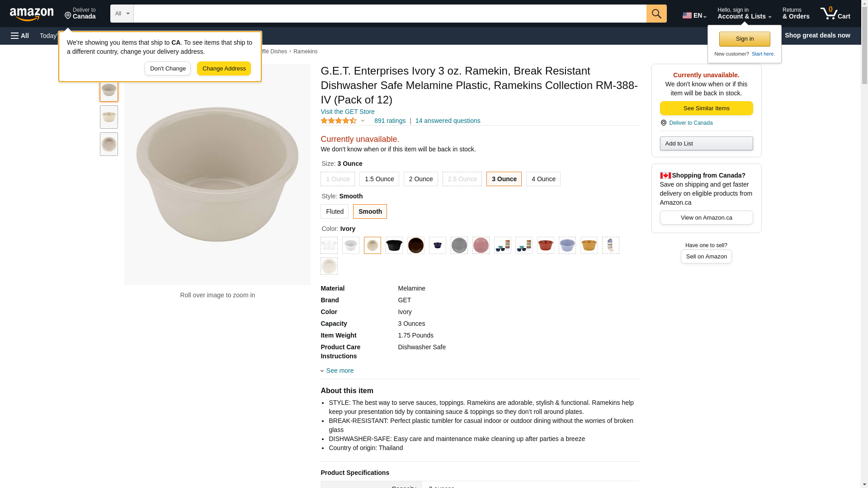Image resolution: width=868 pixels, height=488 pixels.
Task: Select the yellow color ramekin swatch
Action: [589, 245]
